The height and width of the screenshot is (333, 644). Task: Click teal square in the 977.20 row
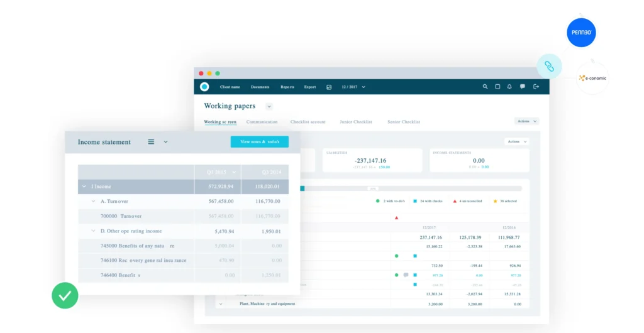[415, 275]
